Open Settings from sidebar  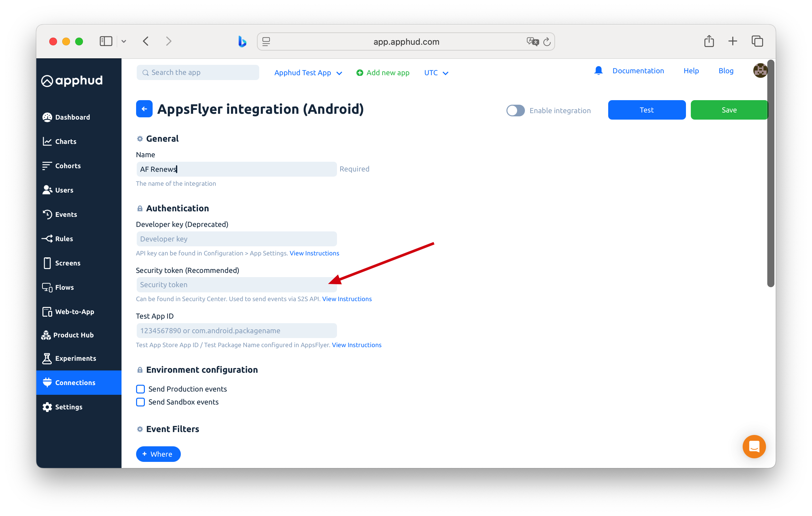click(63, 407)
